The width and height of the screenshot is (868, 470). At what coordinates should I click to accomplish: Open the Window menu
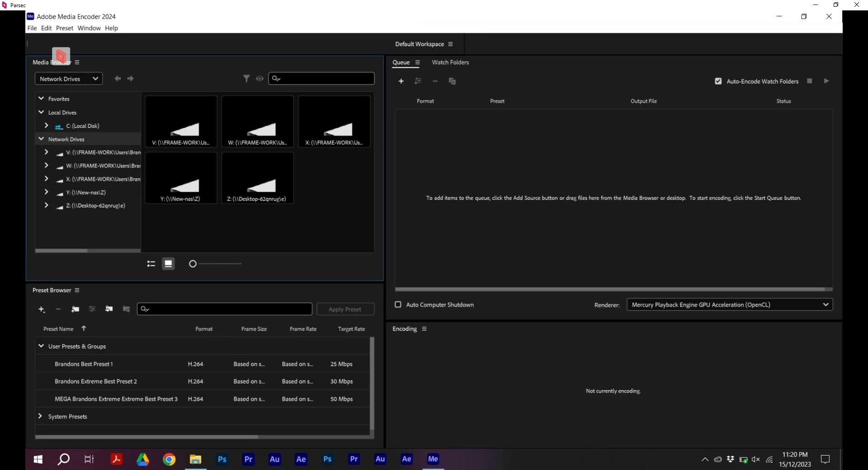(x=89, y=28)
